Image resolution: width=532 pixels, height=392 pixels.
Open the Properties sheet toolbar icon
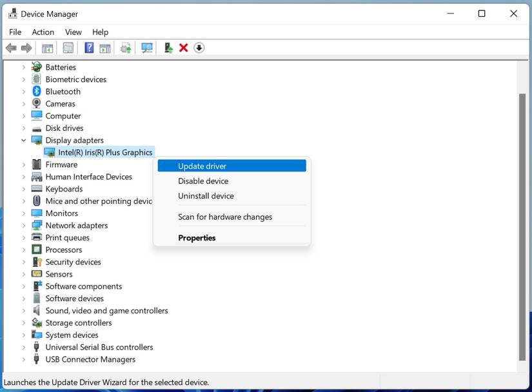coord(68,48)
